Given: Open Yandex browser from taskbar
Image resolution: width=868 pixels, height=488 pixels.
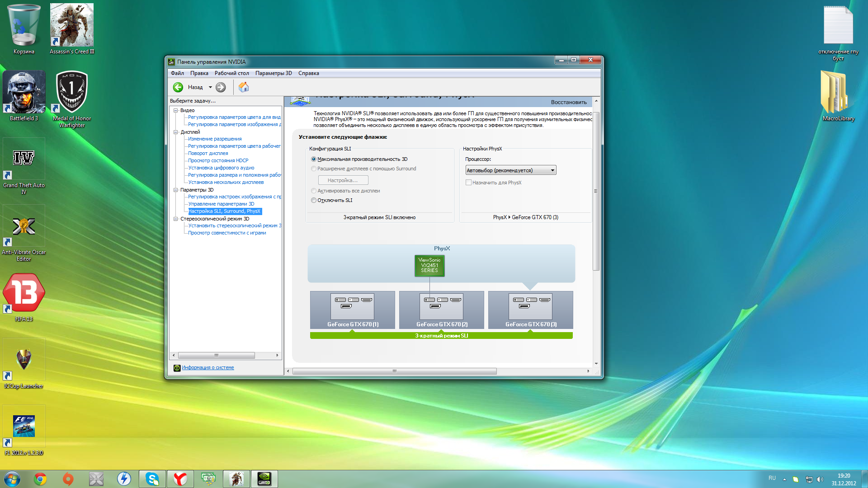Looking at the screenshot, I should pyautogui.click(x=180, y=479).
